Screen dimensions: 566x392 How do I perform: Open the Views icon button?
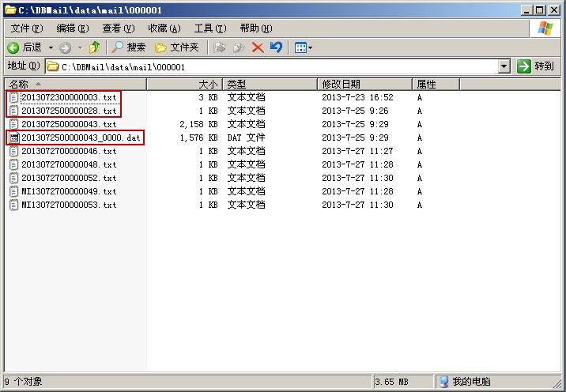point(300,47)
